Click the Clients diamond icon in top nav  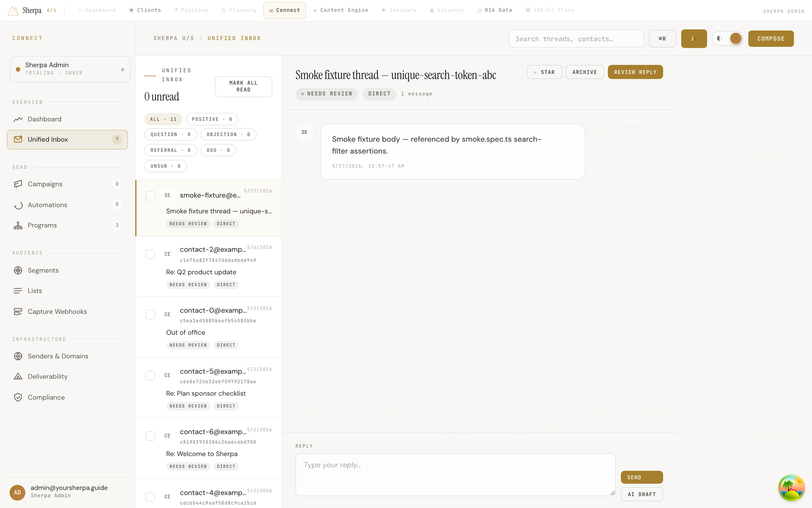pos(132,10)
